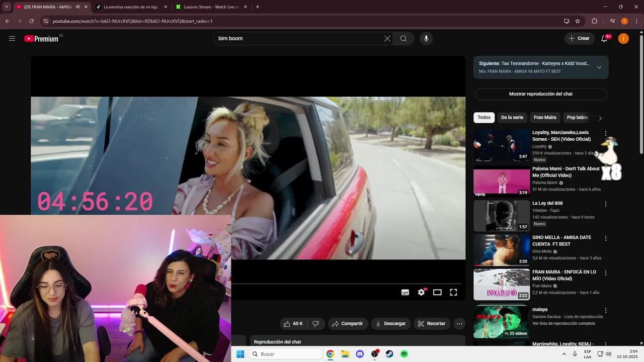Image resolution: width=644 pixels, height=362 pixels.
Task: Switch player to theater mode
Action: [x=437, y=292]
